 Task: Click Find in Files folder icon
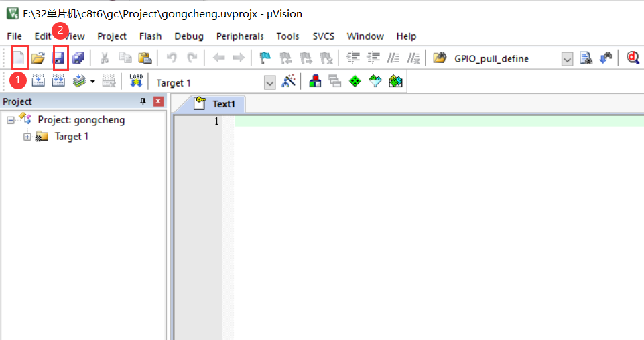(x=440, y=58)
